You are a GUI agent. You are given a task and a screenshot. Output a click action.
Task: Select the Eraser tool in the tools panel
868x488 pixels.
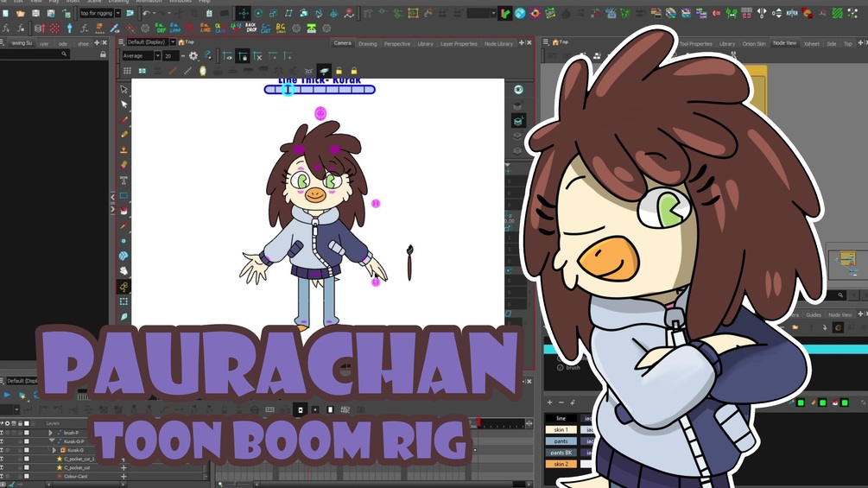click(x=124, y=164)
